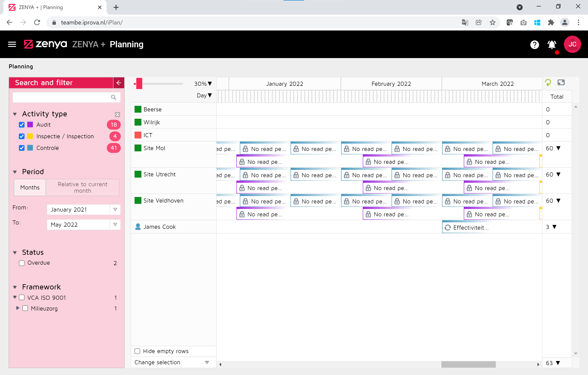Switch to the Months period tab
Image resolution: width=588 pixels, height=375 pixels.
(29, 187)
